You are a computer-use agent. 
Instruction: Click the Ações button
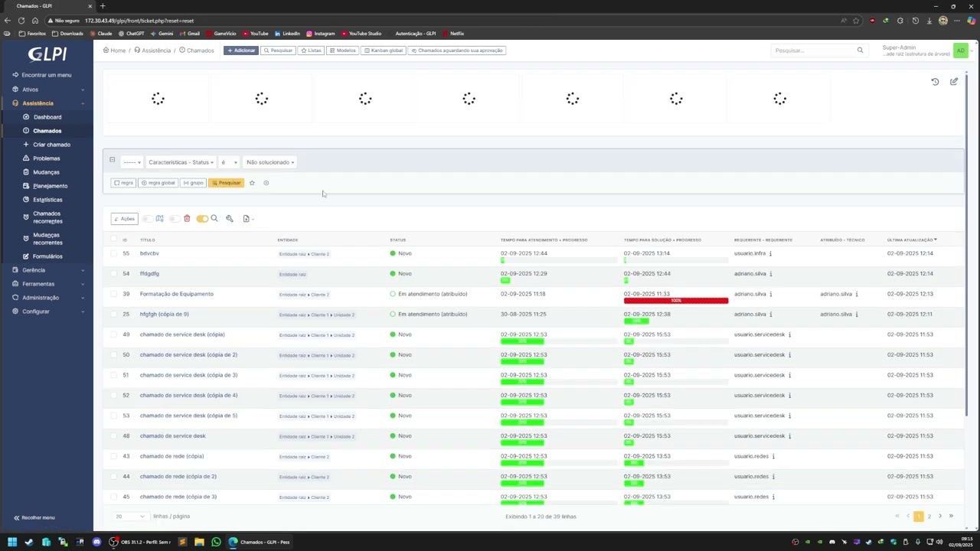pyautogui.click(x=124, y=219)
